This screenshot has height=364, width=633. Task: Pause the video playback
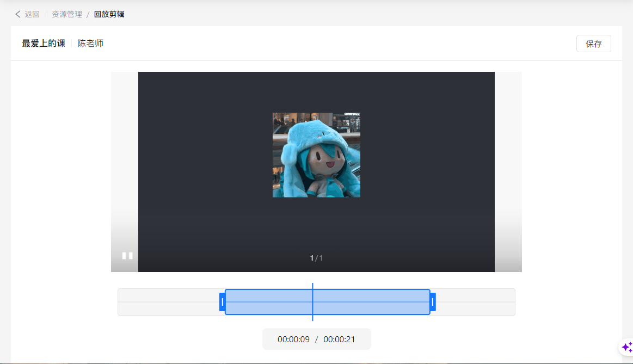pos(127,256)
